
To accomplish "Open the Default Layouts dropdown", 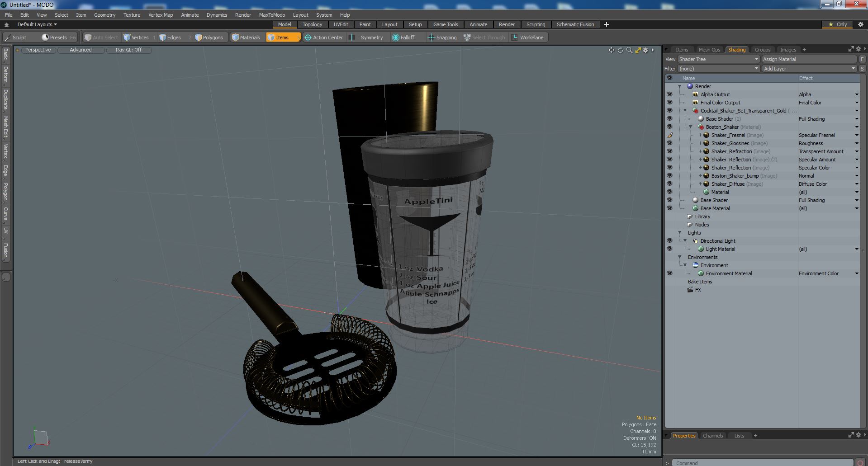I will click(37, 24).
